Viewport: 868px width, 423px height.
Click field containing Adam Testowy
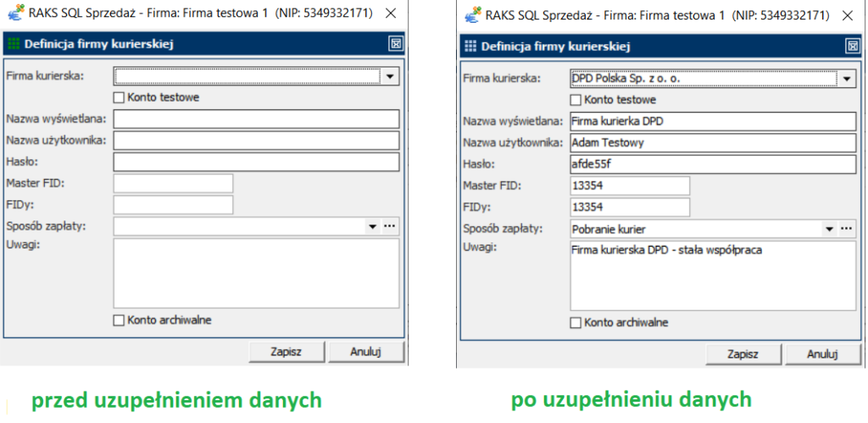coord(713,142)
